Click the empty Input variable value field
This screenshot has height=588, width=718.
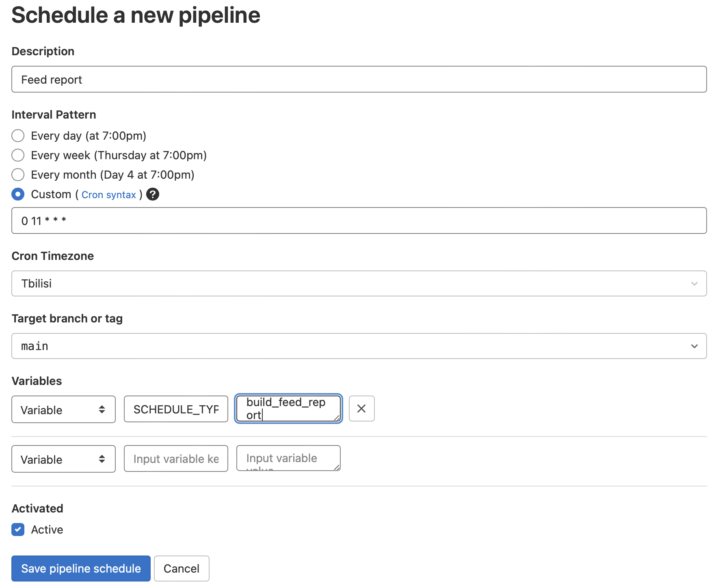click(x=288, y=458)
